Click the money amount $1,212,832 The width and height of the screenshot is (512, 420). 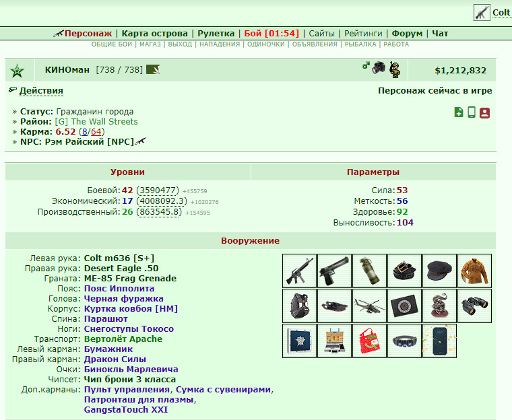(460, 71)
